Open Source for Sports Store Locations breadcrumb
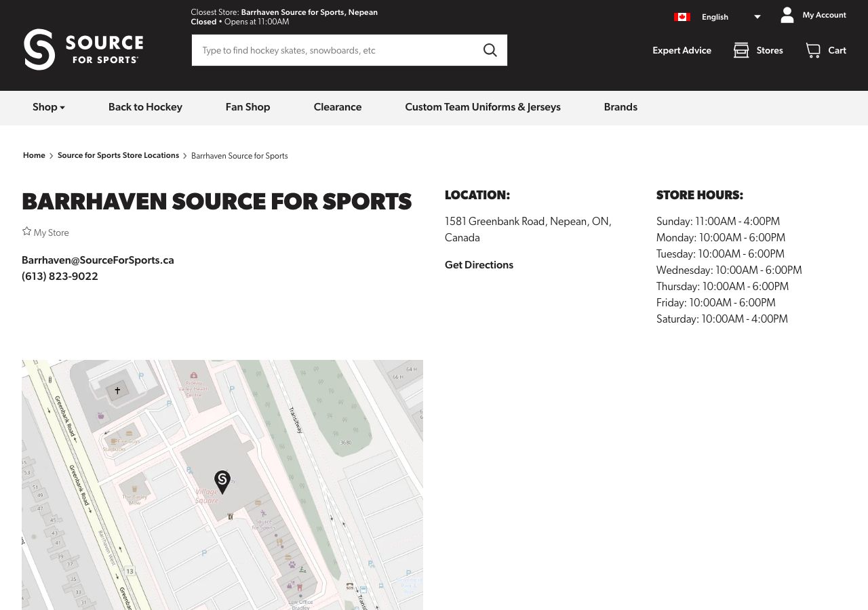868x610 pixels. (x=118, y=155)
